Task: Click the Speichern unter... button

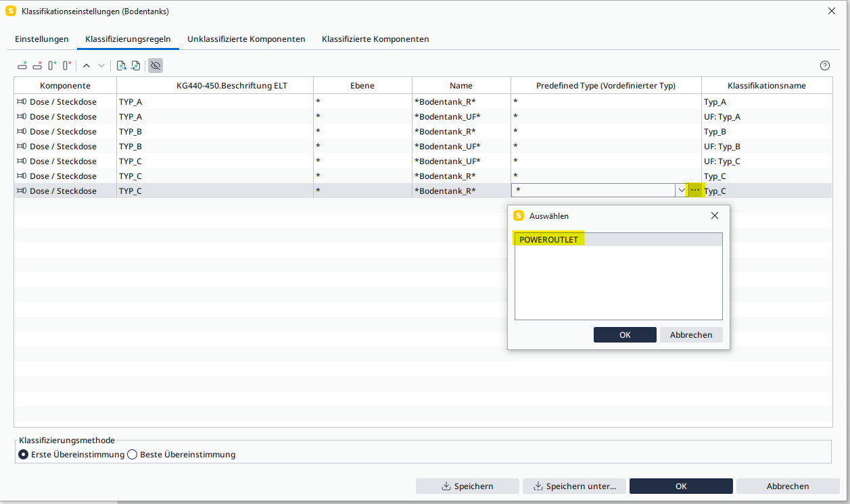Action: [574, 486]
